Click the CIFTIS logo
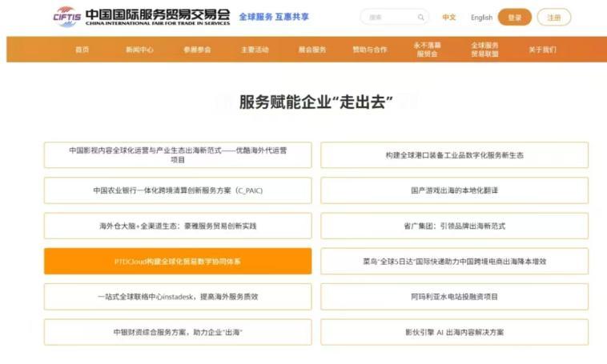Viewport: 607px width, 364px height. 66,17
